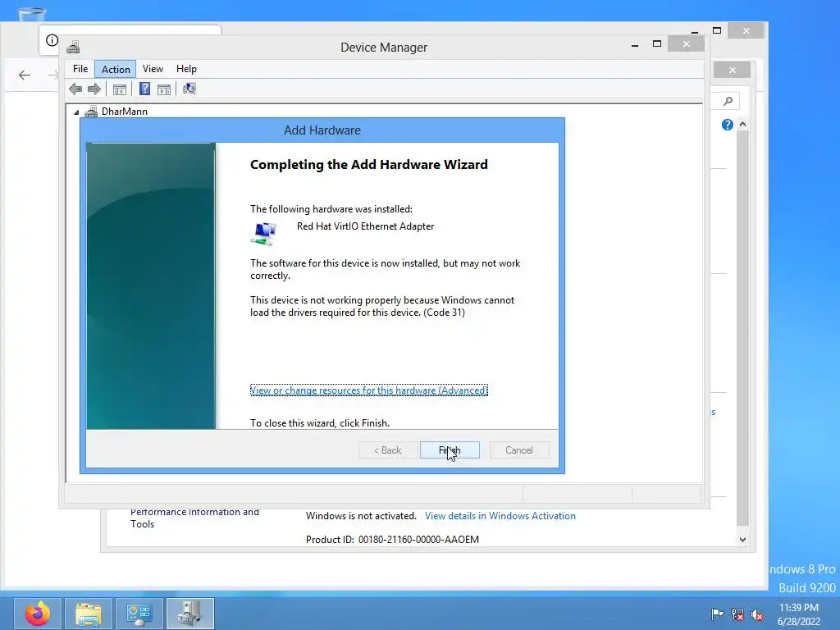840x630 pixels.
Task: Open the Help menu in Device Manager
Action: pos(186,69)
